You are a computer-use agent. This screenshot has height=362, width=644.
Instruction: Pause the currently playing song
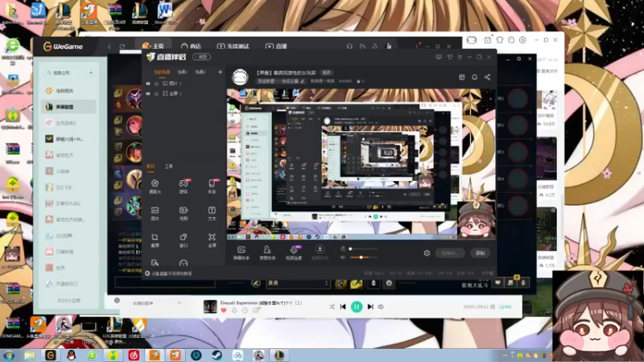coord(357,306)
